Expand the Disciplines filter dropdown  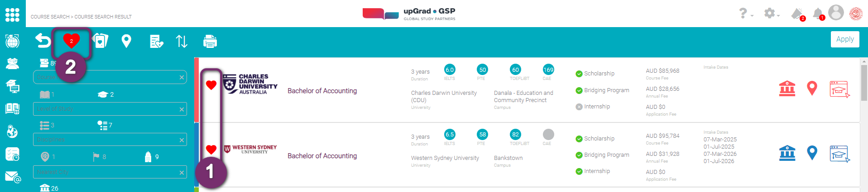click(106, 140)
